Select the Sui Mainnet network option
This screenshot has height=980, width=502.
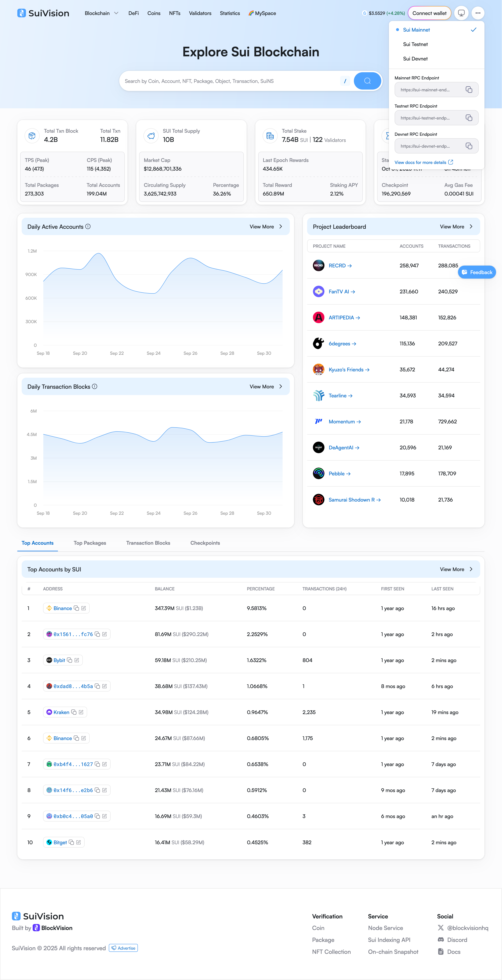pos(416,30)
